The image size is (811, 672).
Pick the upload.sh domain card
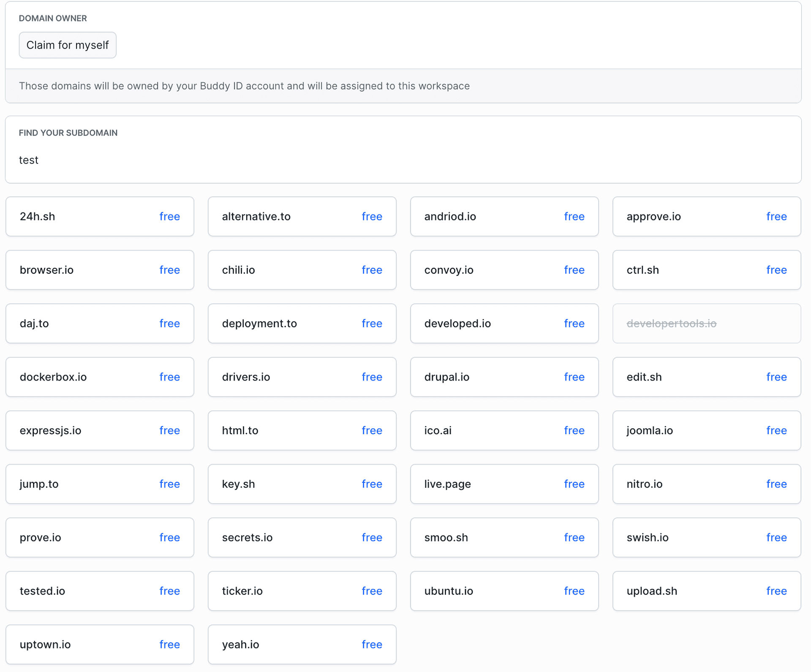click(x=707, y=591)
